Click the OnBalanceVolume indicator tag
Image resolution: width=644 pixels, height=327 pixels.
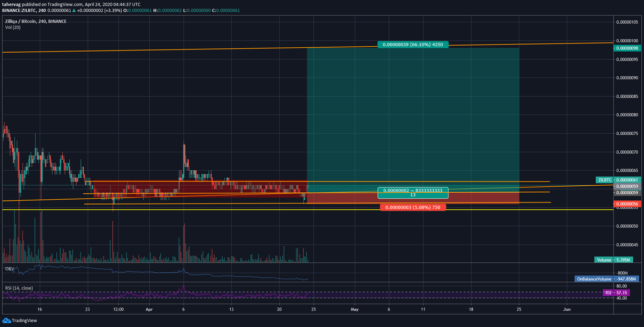(594, 279)
